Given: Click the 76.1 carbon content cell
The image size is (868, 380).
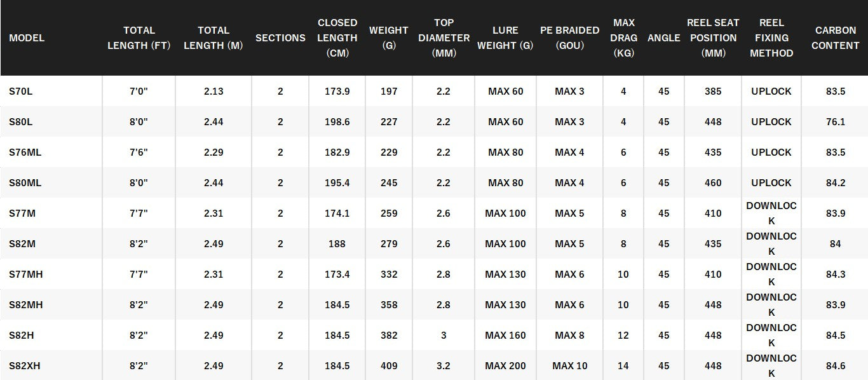Looking at the screenshot, I should (x=835, y=122).
